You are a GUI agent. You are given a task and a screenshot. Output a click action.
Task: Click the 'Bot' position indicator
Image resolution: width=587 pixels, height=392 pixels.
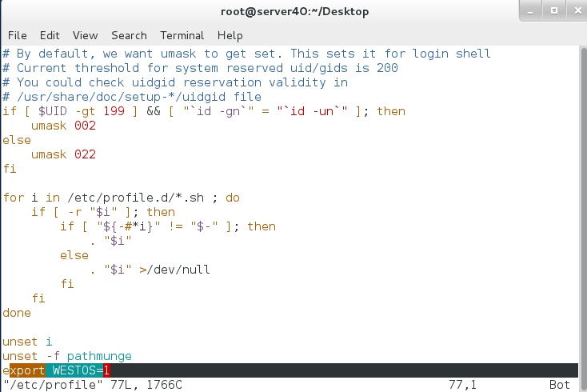[560, 385]
